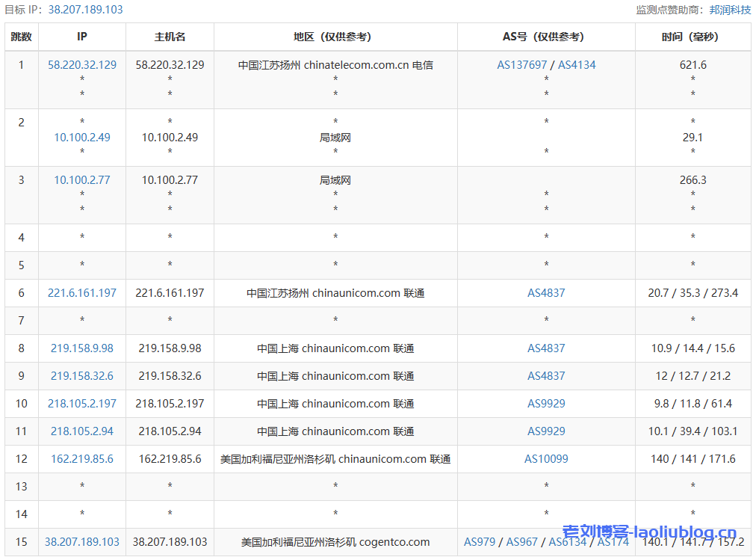
Task: Click the 主机名 column header
Action: [x=170, y=37]
